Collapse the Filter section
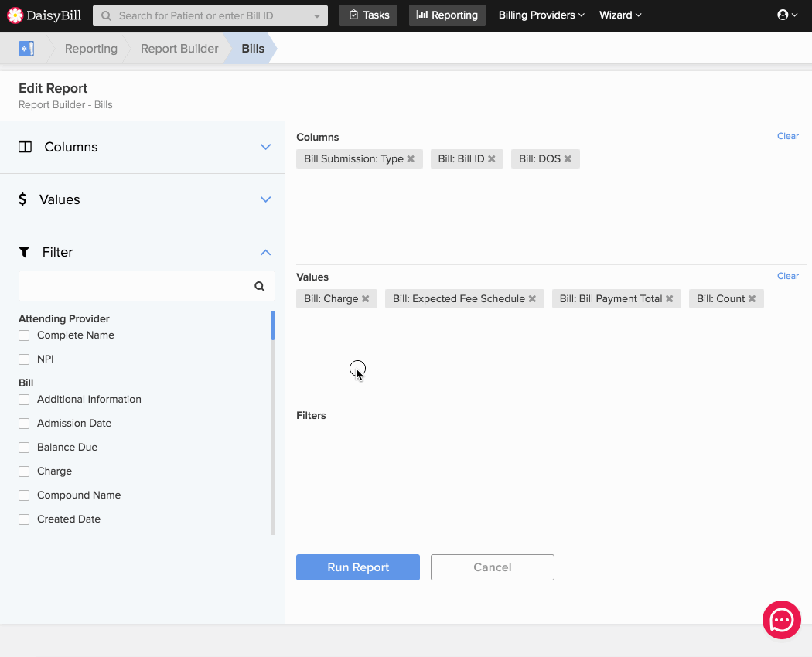 [265, 252]
